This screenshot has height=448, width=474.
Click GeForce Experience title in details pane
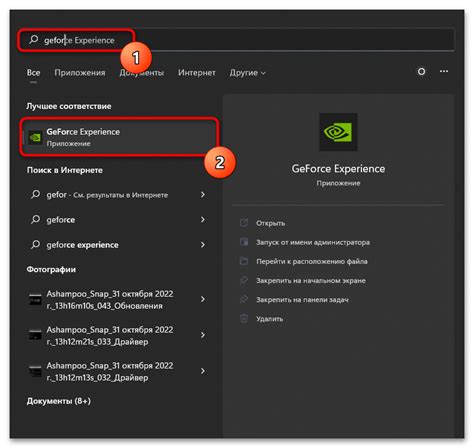click(x=338, y=169)
